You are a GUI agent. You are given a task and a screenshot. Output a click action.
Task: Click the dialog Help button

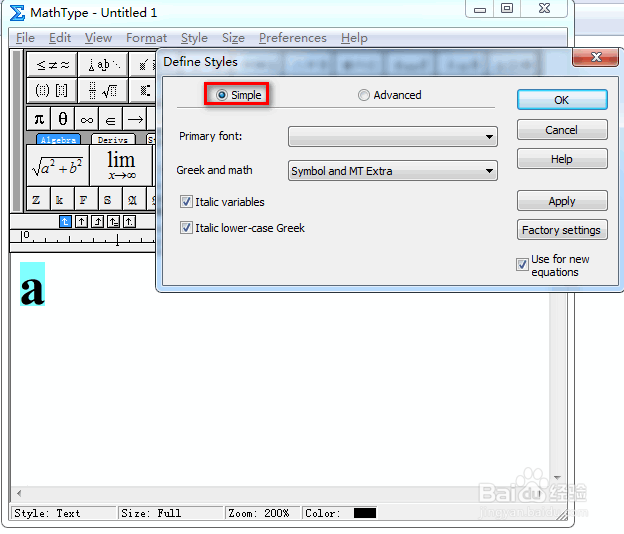(x=562, y=159)
